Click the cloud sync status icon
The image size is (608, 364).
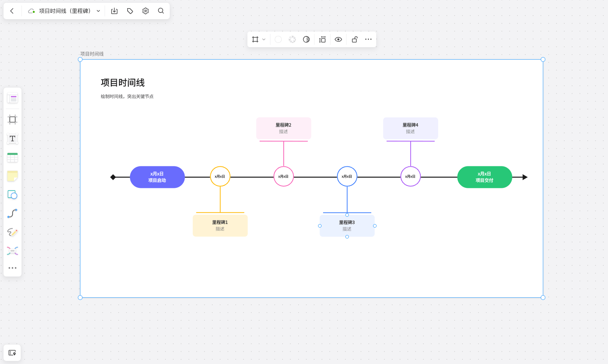point(32,11)
